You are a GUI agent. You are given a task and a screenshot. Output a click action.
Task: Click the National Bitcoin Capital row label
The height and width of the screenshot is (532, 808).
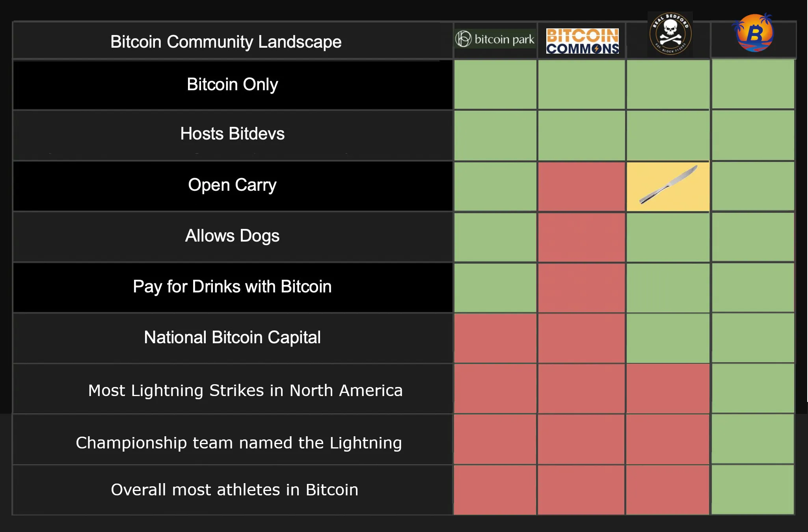point(232,337)
